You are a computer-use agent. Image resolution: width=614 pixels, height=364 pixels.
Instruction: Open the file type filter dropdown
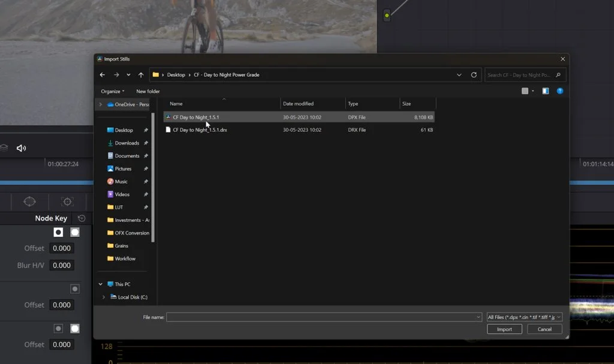point(524,317)
